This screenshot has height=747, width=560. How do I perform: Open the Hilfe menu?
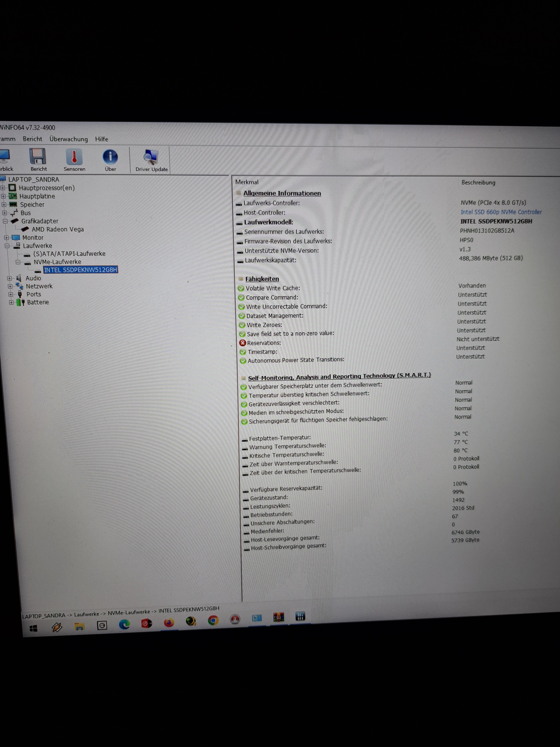coord(102,139)
